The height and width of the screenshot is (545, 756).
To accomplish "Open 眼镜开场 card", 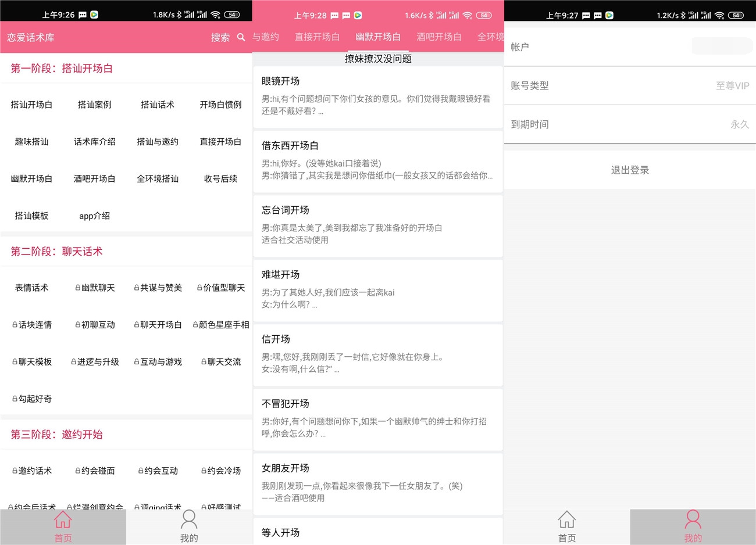I will 378,97.
